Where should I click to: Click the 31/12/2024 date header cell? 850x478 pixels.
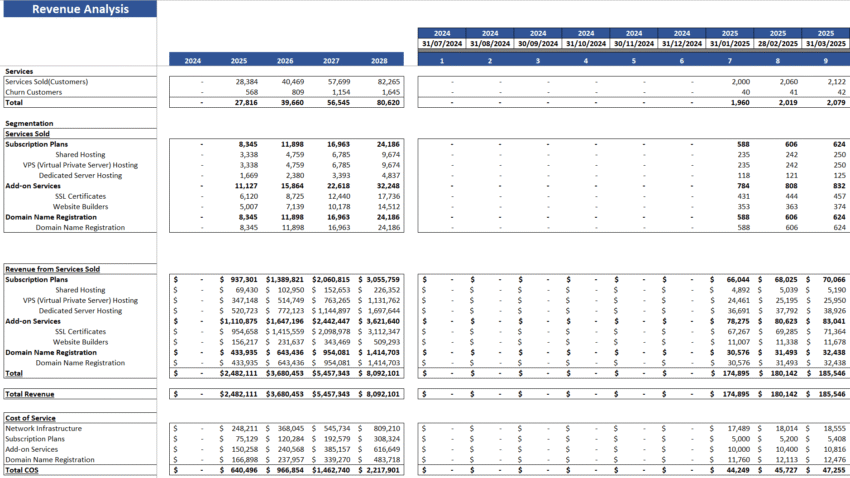pyautogui.click(x=681, y=43)
